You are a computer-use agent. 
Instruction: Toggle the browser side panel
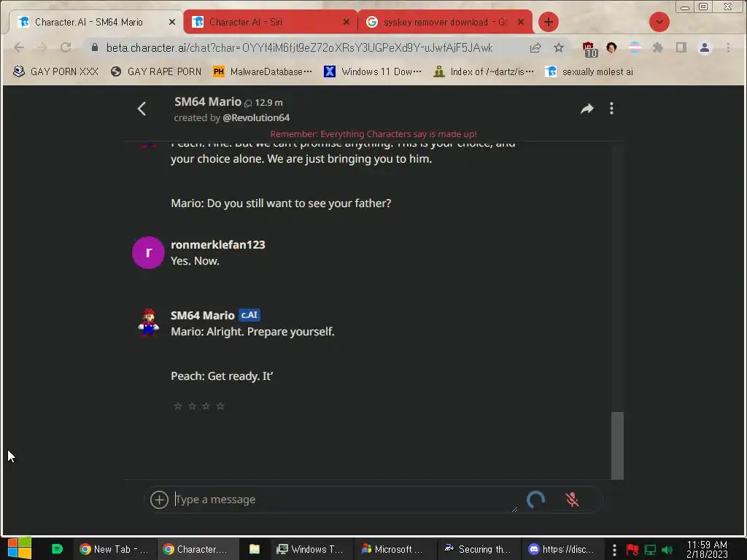point(681,47)
